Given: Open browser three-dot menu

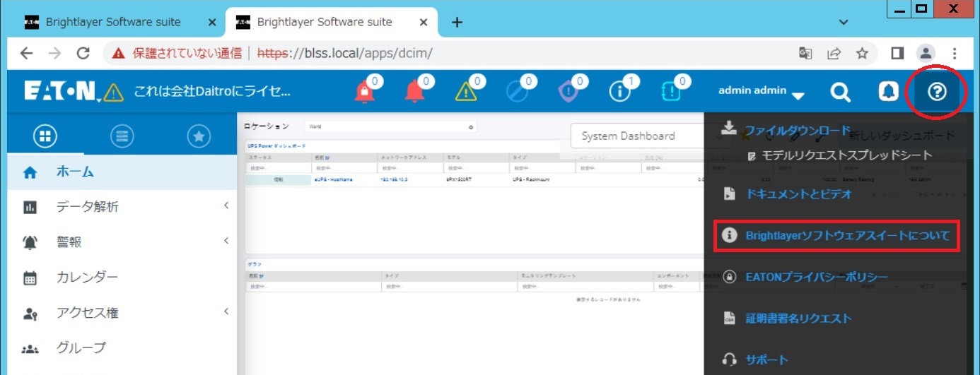Looking at the screenshot, I should click(955, 53).
